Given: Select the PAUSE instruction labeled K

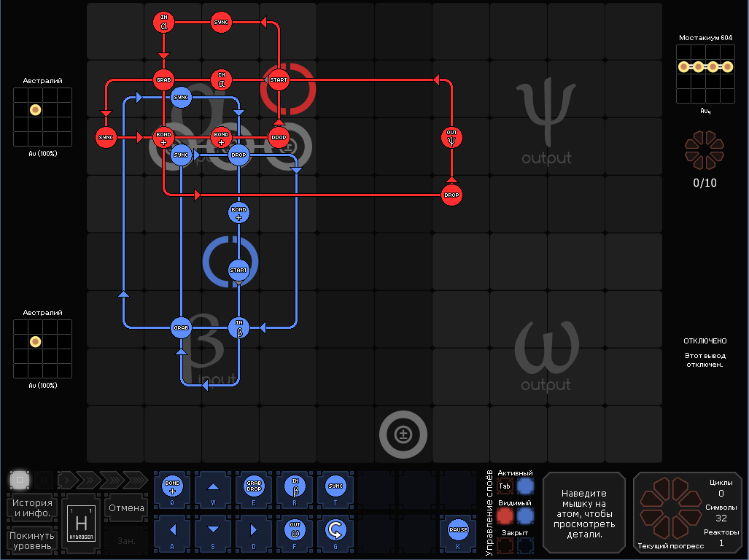Looking at the screenshot, I should [458, 533].
